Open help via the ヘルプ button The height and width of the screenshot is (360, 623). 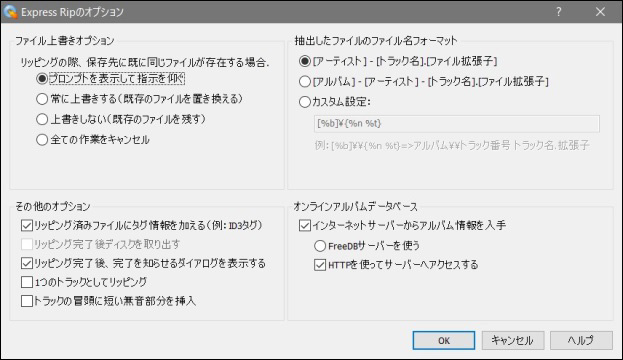coord(581,341)
